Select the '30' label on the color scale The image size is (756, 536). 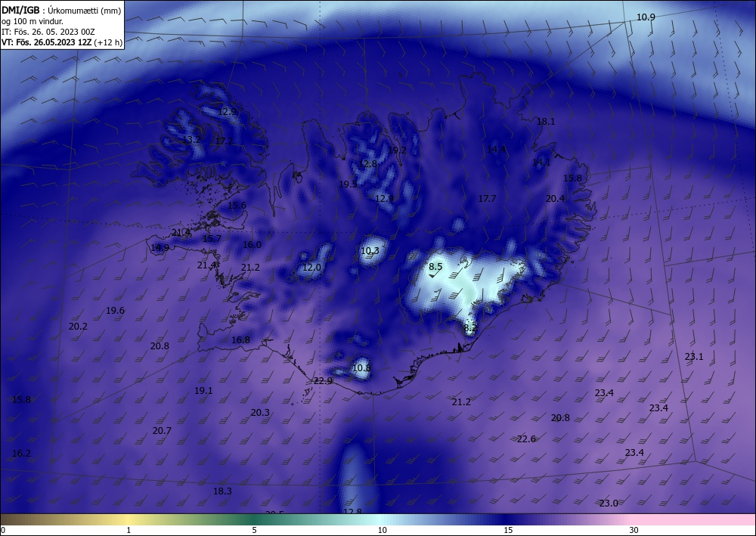(634, 530)
